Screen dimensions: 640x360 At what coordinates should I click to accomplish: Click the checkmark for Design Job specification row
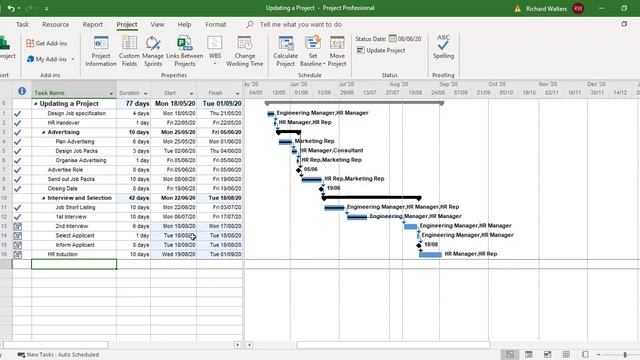pyautogui.click(x=18, y=114)
